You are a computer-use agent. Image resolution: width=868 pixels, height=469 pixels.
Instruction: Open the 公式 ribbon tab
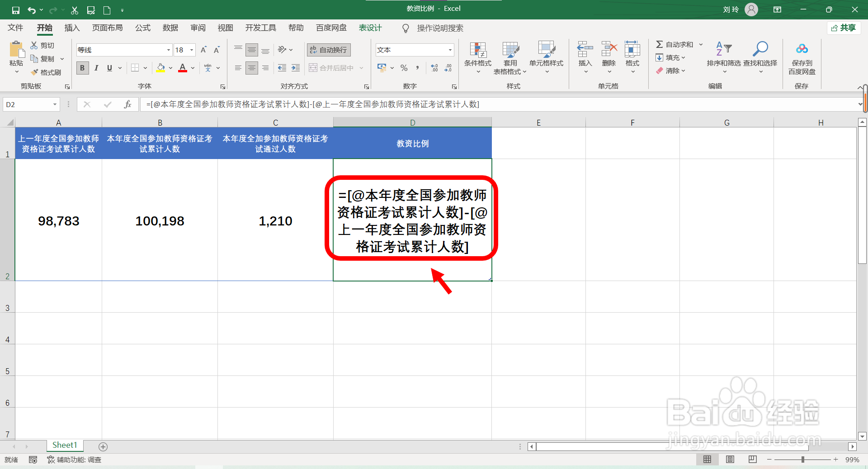[x=142, y=28]
